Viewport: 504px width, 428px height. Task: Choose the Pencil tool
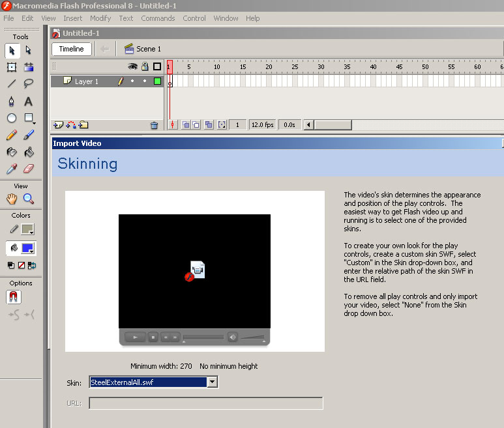[12, 135]
